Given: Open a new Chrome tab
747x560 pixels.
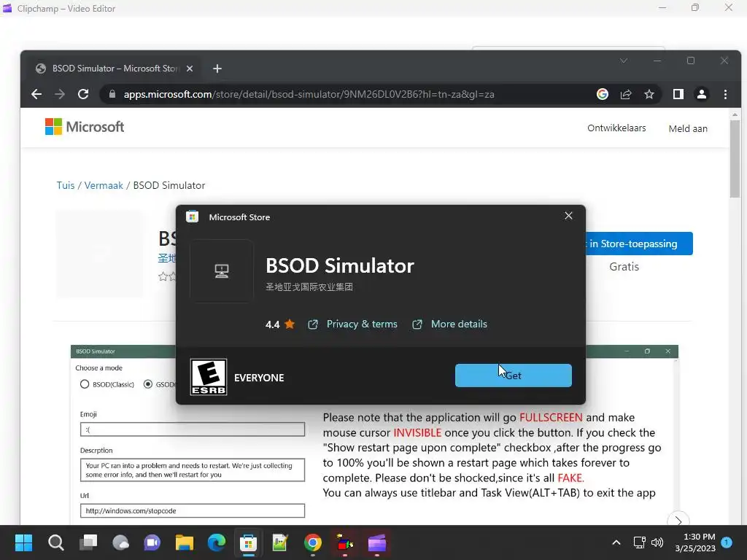Looking at the screenshot, I should pos(217,69).
